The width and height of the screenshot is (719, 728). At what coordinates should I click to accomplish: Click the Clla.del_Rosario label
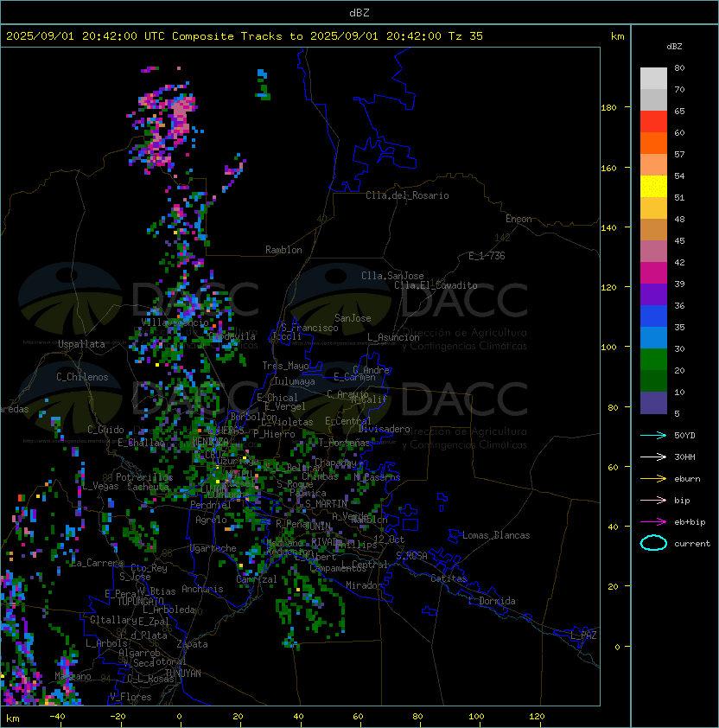[x=407, y=195]
